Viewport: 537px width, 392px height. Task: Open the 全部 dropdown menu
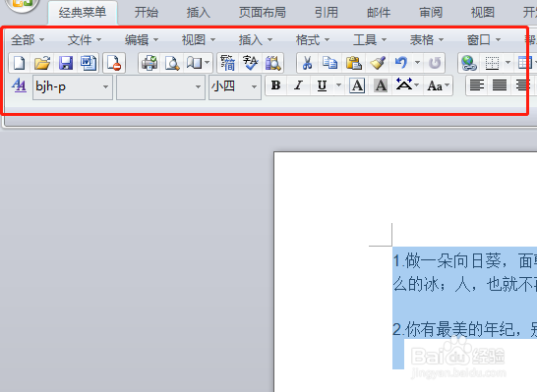[28, 40]
